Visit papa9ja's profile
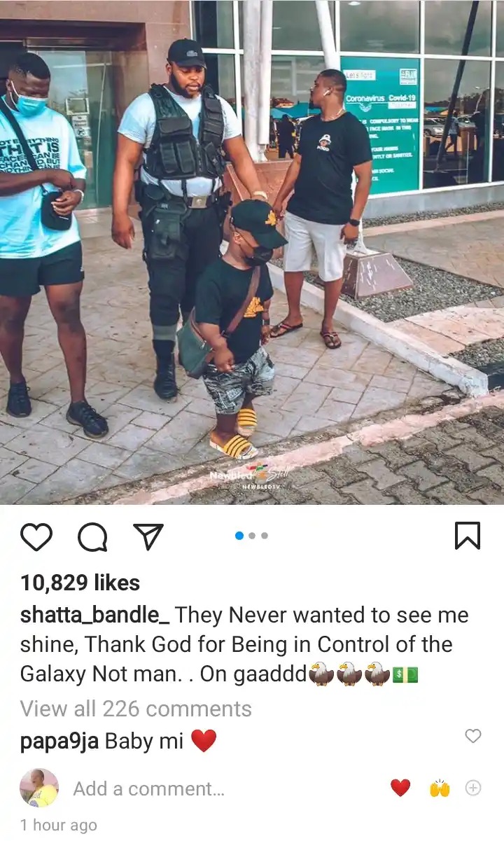This screenshot has height=841, width=504. point(59,741)
